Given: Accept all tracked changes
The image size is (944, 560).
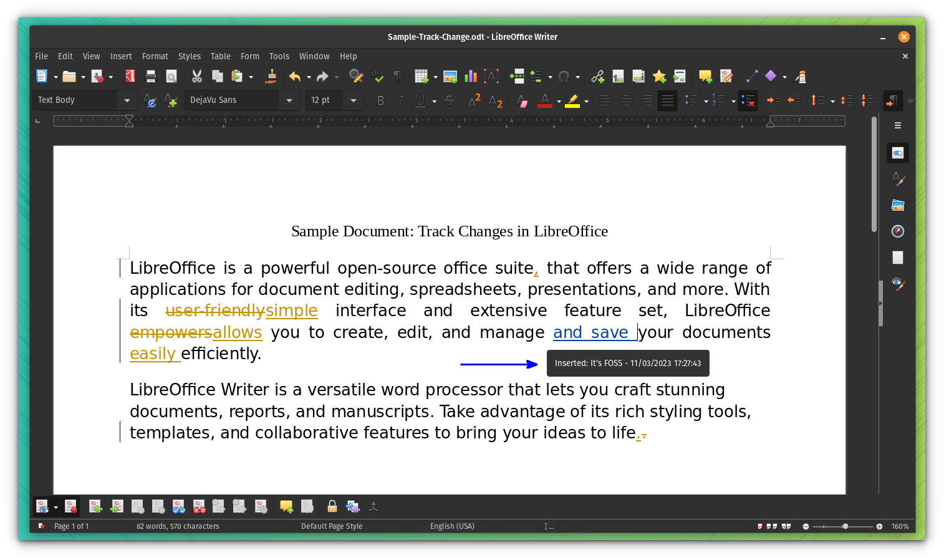Looking at the screenshot, I should click(178, 506).
